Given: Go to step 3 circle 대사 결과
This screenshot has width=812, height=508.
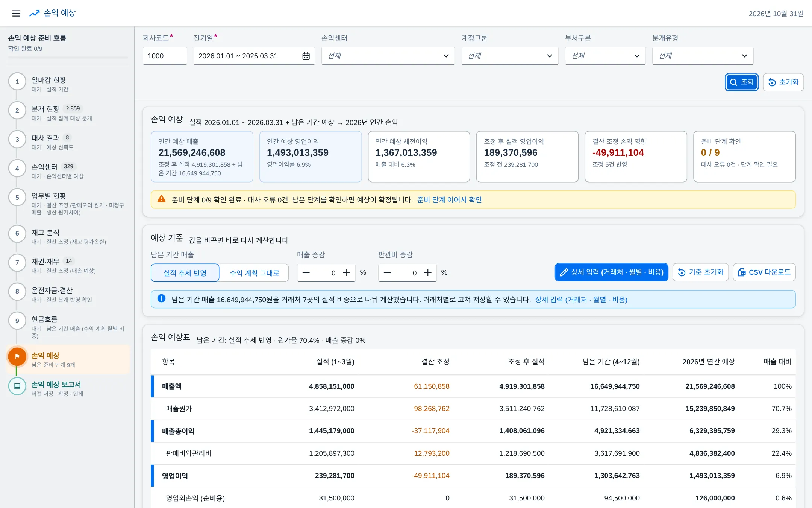Looking at the screenshot, I should (x=17, y=140).
